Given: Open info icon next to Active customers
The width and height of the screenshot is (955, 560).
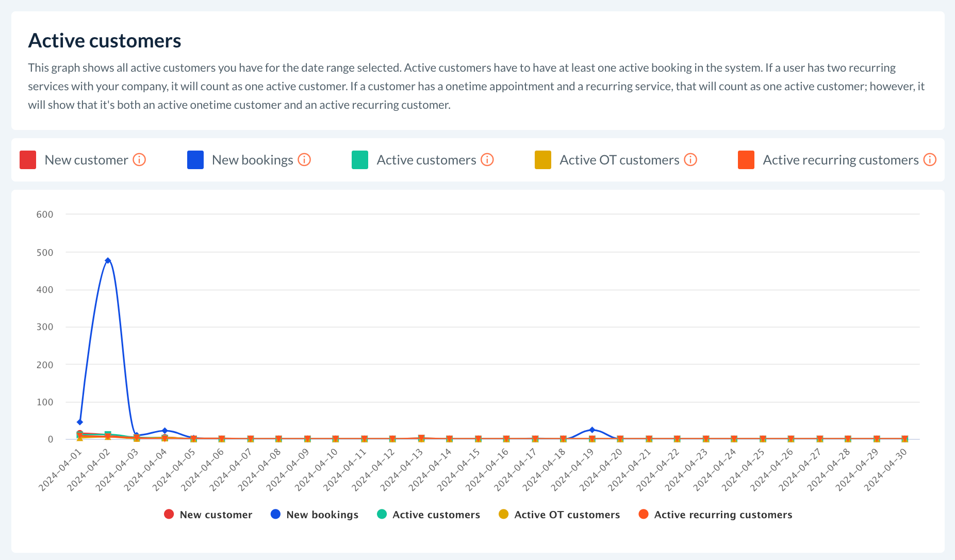Looking at the screenshot, I should pos(487,160).
